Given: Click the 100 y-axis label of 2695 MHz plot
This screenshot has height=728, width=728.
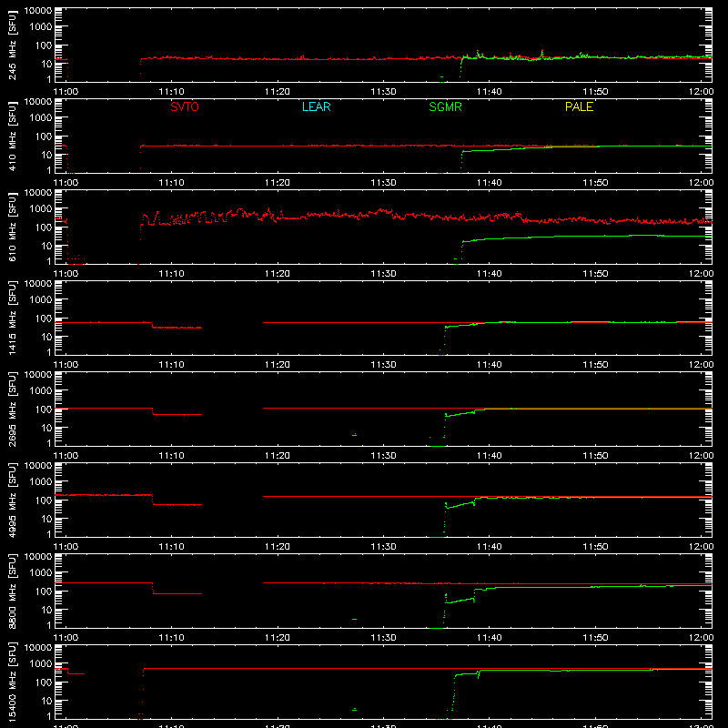Looking at the screenshot, I should click(44, 409).
